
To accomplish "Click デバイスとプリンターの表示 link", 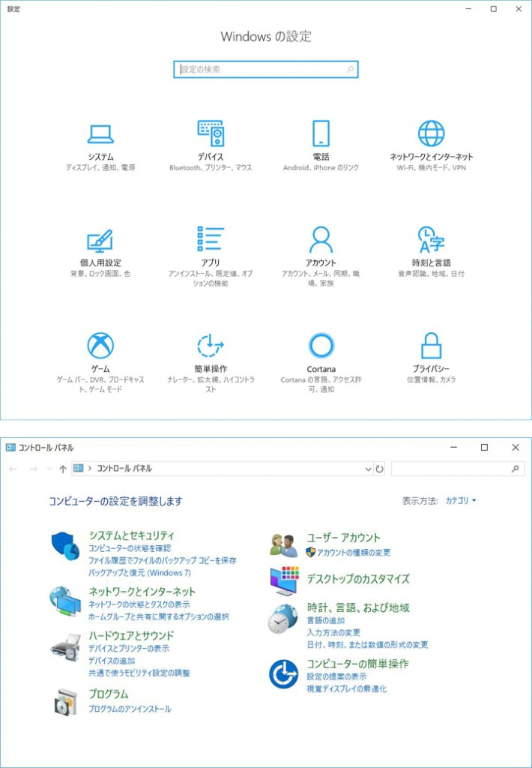I will pos(129,649).
